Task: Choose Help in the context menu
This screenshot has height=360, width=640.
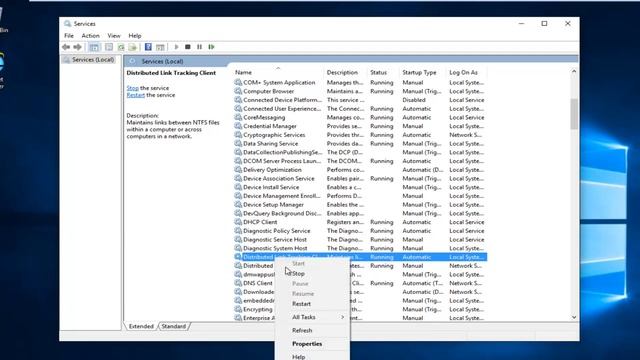Action: (313, 357)
